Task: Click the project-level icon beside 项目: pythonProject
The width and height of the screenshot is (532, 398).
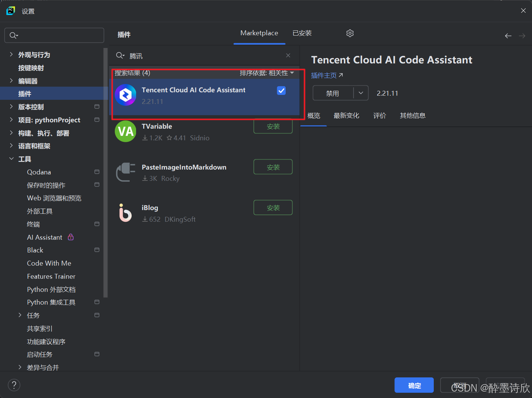Action: (x=97, y=120)
